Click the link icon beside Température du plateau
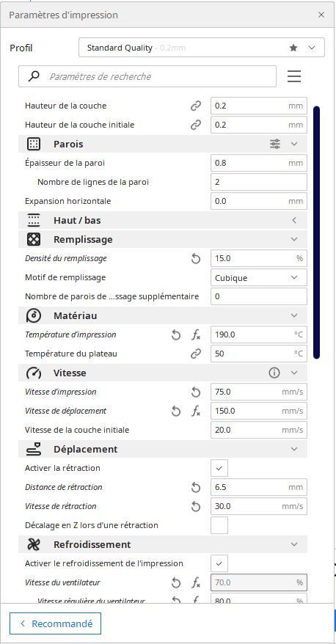 [x=196, y=354]
